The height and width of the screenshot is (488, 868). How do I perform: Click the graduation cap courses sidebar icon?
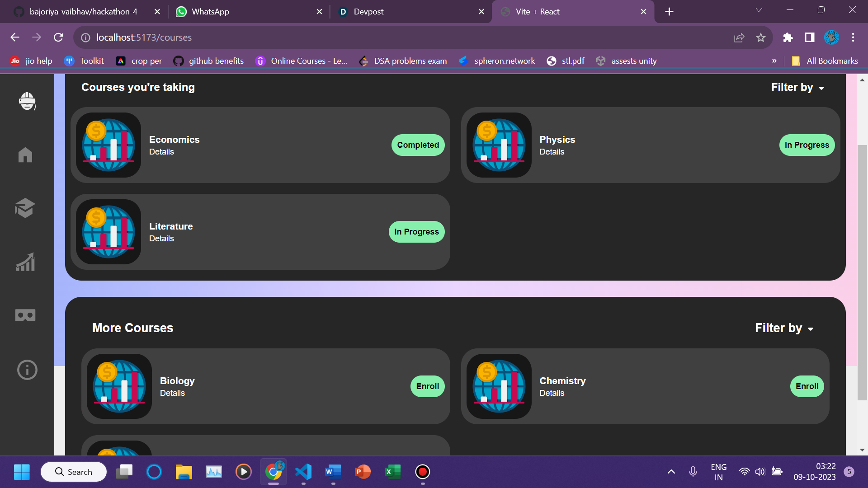click(x=25, y=208)
